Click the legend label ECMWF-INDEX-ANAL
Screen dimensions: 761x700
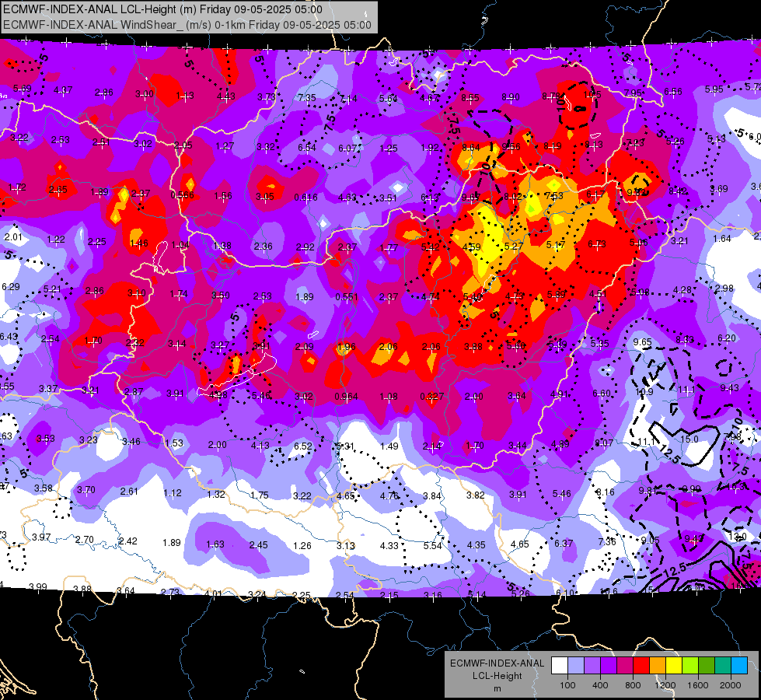(x=497, y=663)
